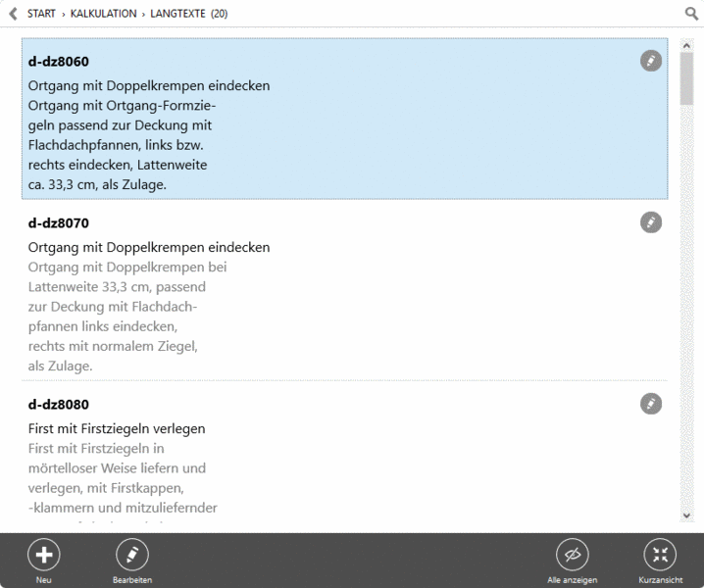
Task: Open the search magnifier icon
Action: (691, 14)
